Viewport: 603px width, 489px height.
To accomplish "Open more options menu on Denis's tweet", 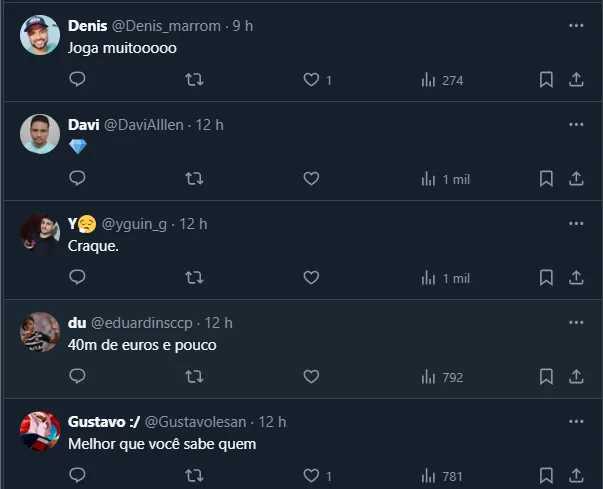I will (x=575, y=25).
